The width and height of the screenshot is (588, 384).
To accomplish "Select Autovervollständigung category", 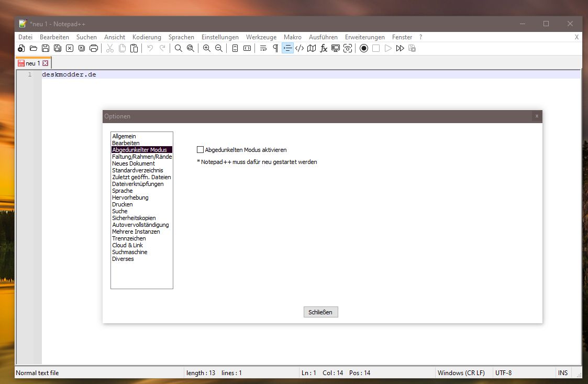I will pyautogui.click(x=142, y=224).
